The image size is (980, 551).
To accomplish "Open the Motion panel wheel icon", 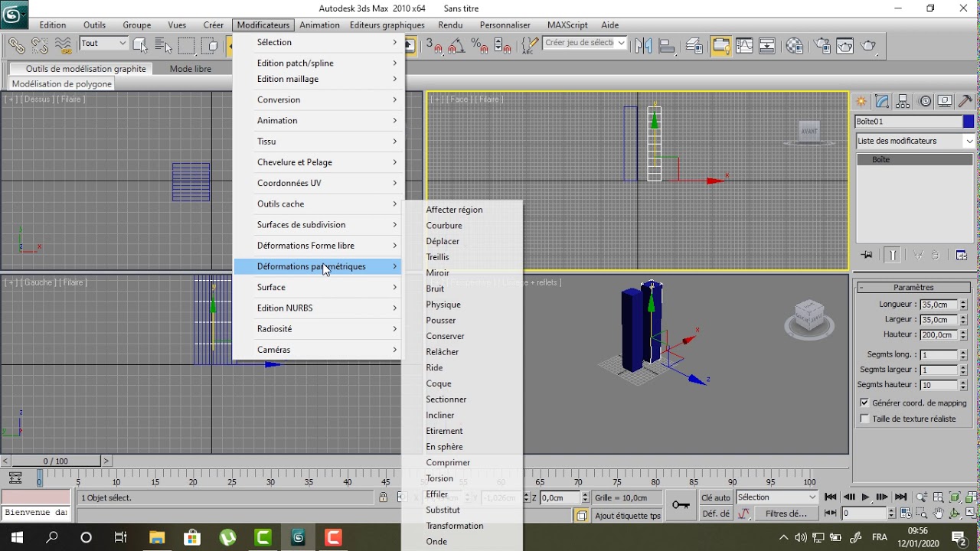I will coord(925,101).
